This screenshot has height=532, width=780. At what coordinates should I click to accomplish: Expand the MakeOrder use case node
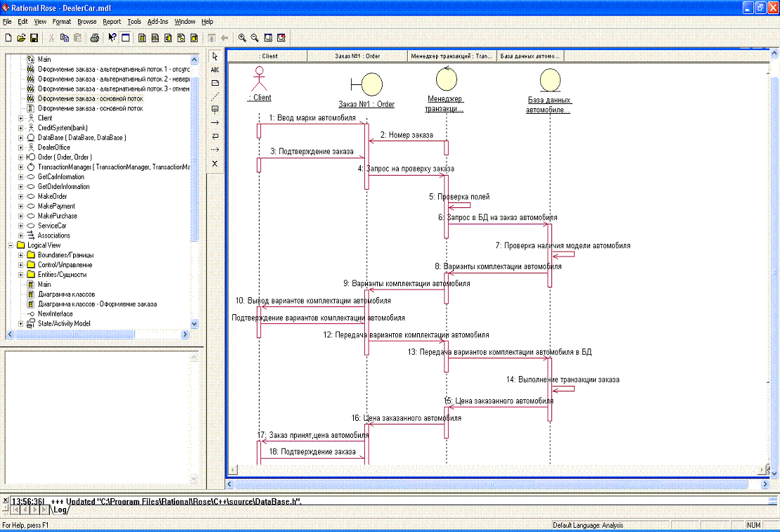click(x=20, y=196)
